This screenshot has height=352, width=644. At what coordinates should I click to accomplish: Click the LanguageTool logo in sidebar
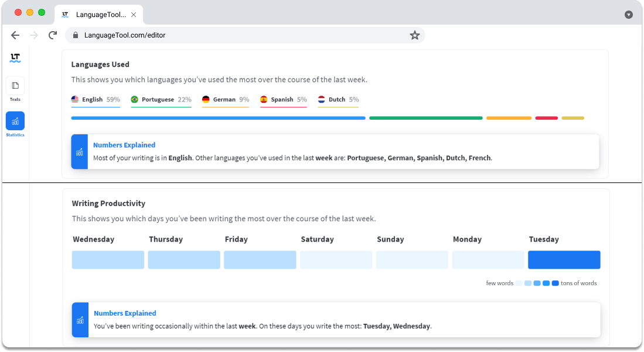coord(15,57)
